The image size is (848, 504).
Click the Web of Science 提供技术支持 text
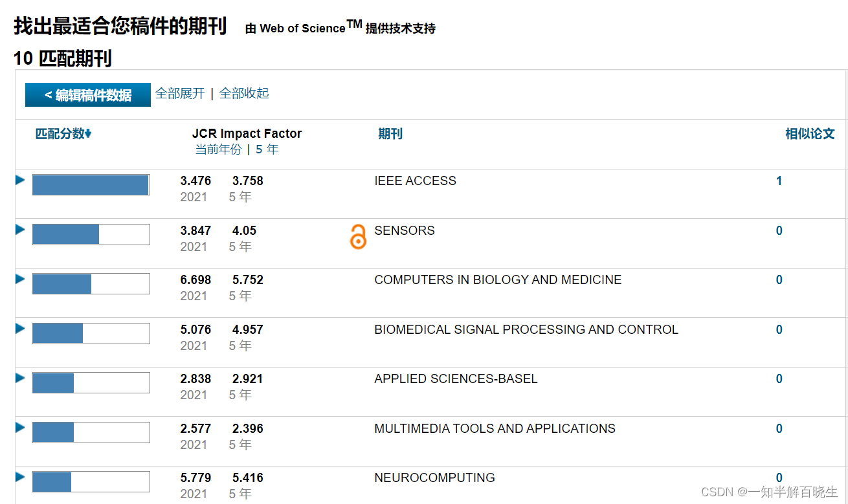pos(340,27)
